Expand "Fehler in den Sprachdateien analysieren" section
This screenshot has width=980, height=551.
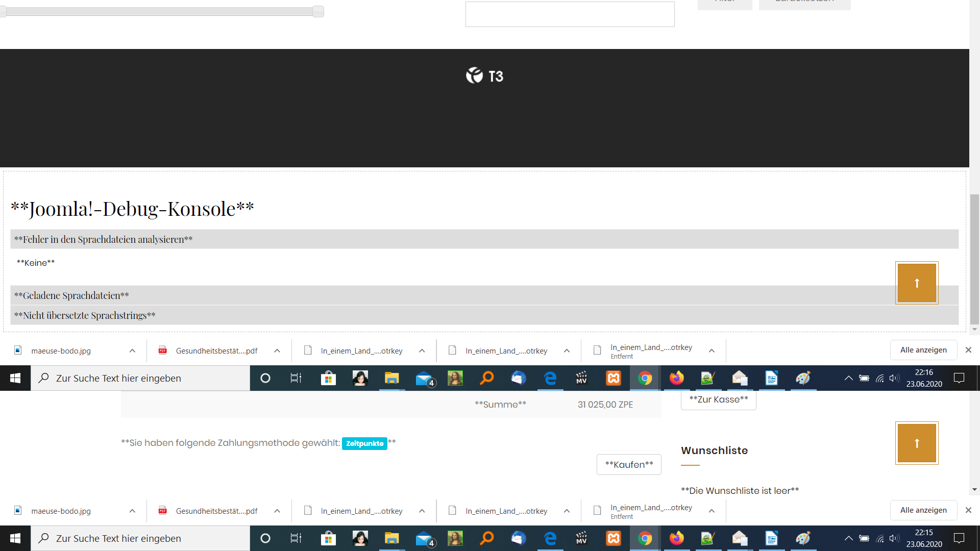(x=103, y=239)
